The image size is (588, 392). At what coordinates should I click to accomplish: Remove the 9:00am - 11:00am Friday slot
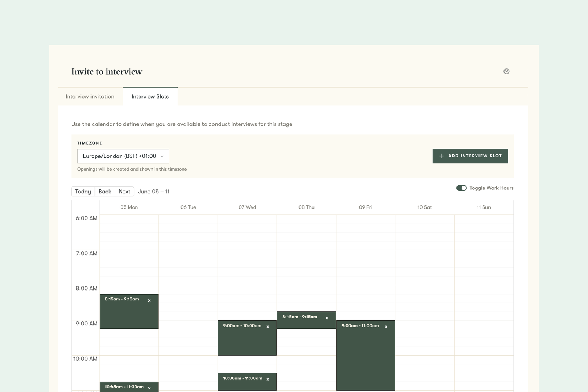tap(386, 327)
